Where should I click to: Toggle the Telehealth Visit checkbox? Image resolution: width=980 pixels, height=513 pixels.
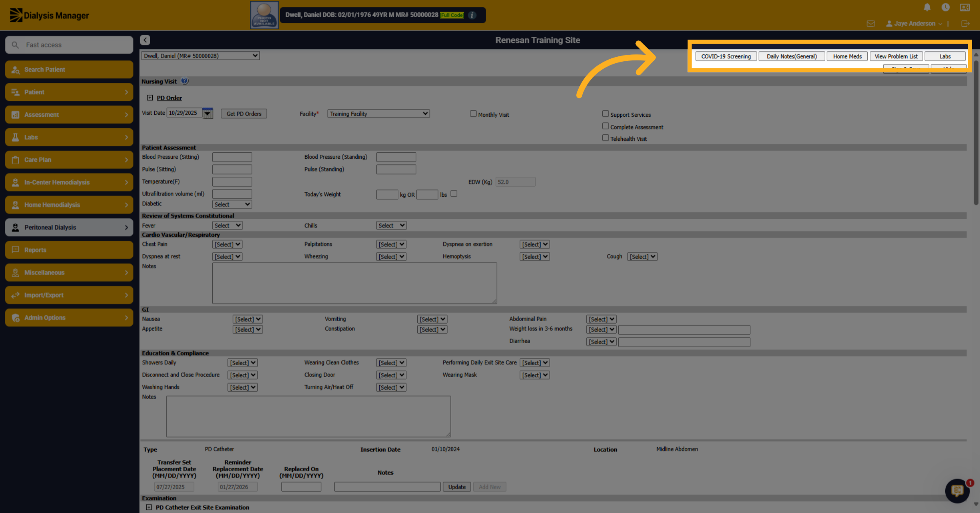coord(606,138)
